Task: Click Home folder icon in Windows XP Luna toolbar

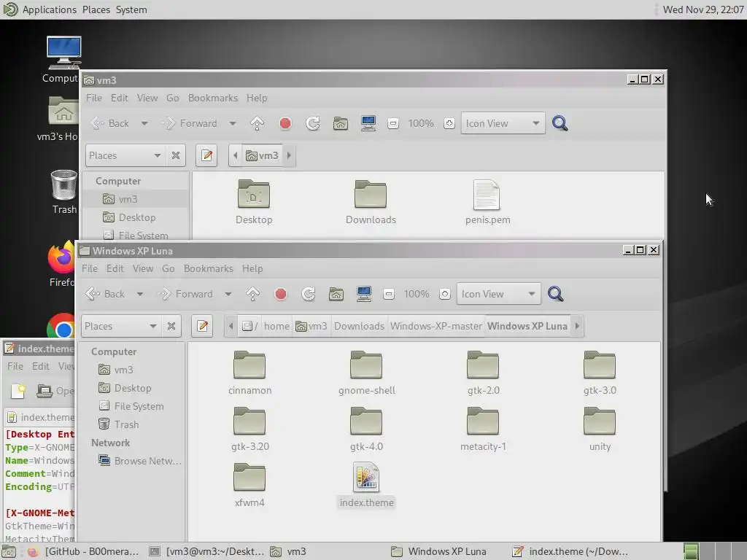Action: [x=336, y=294]
